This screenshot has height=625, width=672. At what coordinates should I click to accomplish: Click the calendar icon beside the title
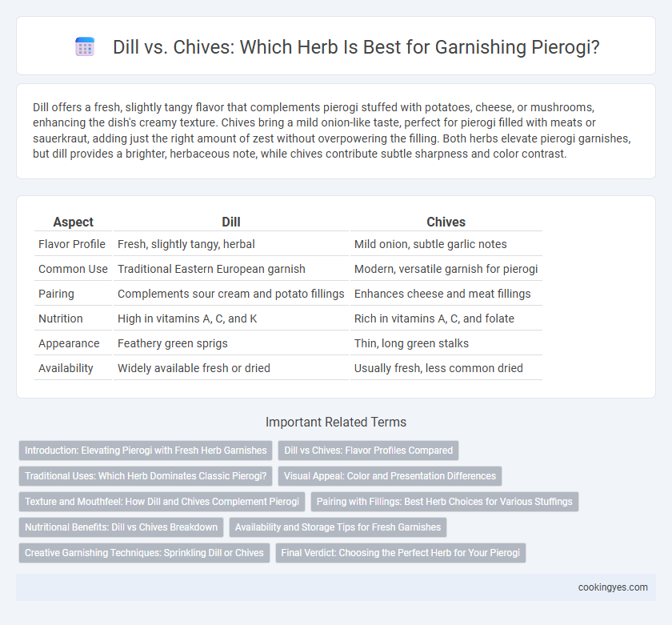(85, 46)
